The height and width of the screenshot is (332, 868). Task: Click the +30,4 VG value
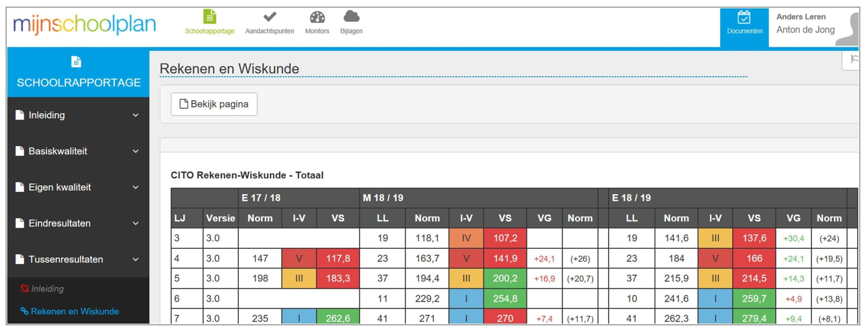[793, 238]
